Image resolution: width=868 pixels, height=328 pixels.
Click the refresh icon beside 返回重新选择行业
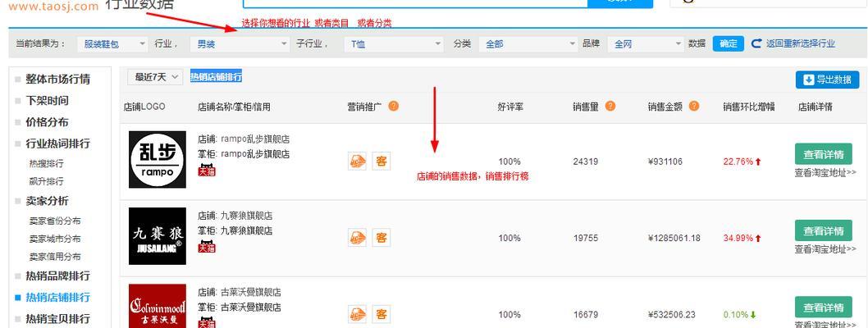click(756, 43)
